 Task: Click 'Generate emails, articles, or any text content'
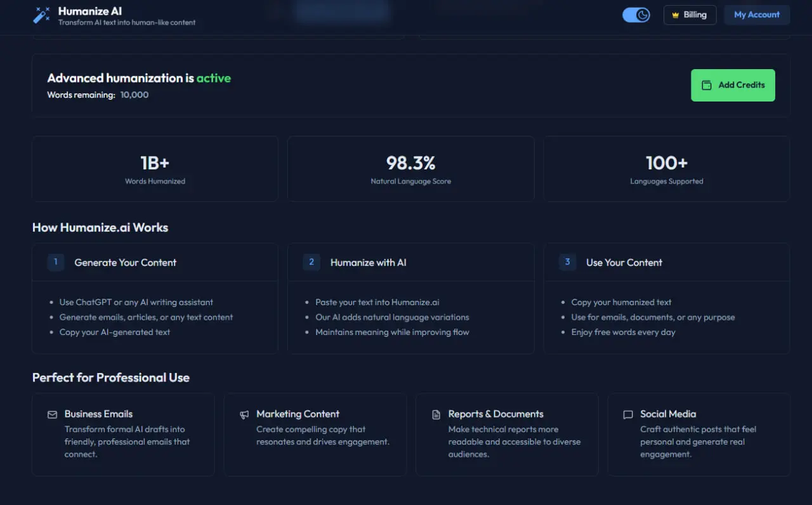(x=147, y=317)
